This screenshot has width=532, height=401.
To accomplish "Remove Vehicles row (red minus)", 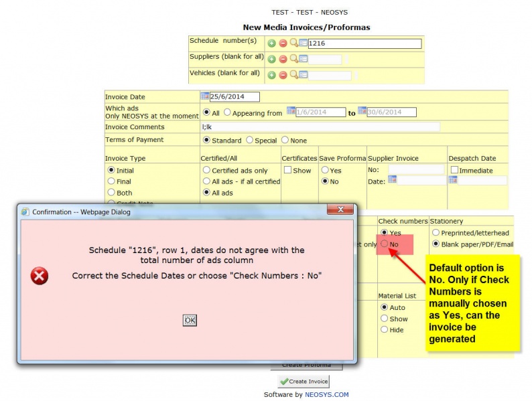I will pyautogui.click(x=283, y=75).
